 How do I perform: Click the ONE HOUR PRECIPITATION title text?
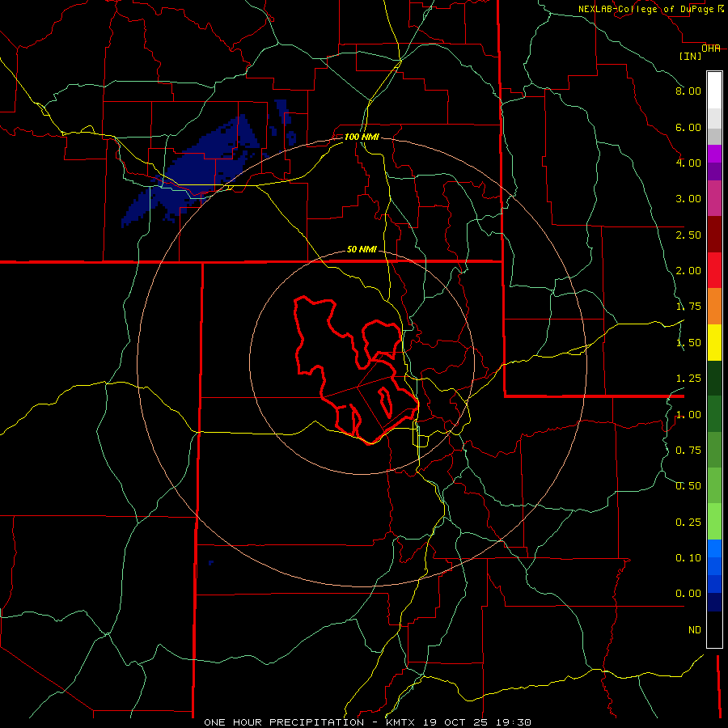pyautogui.click(x=284, y=722)
